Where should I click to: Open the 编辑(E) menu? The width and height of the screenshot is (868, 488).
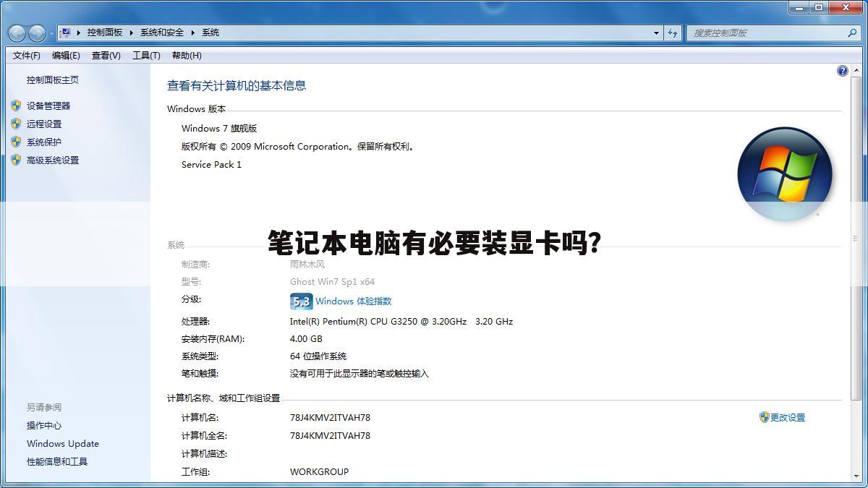click(66, 56)
